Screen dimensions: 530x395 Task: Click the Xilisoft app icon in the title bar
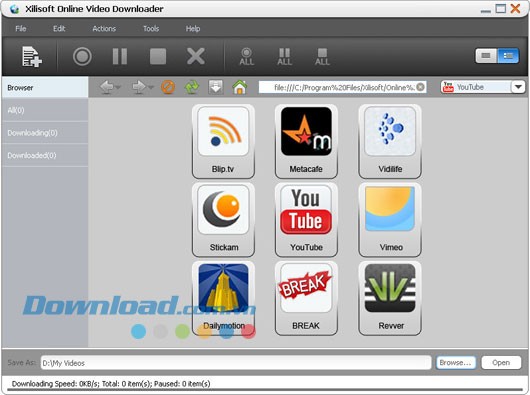[x=14, y=9]
